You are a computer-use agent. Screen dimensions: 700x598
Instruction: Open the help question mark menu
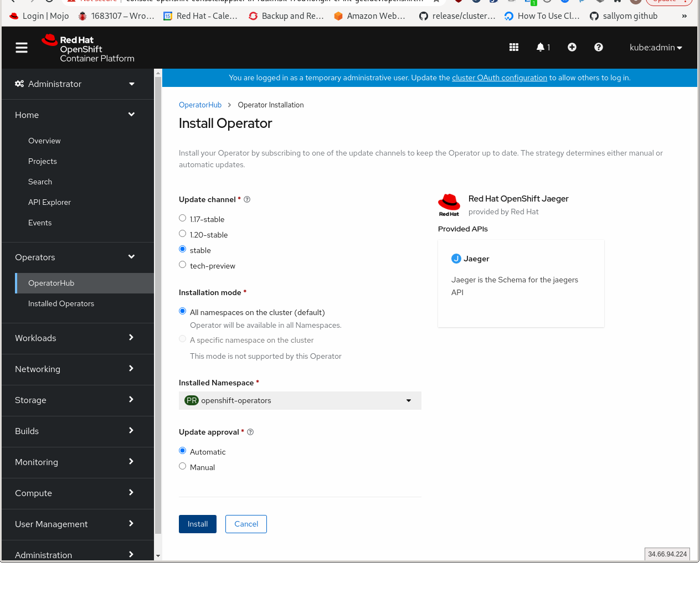[x=599, y=48]
